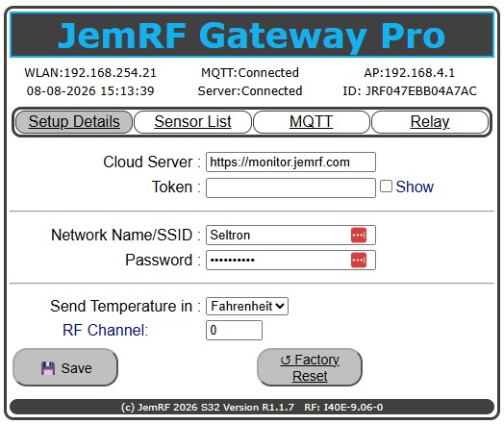Click the Cloud Server URL field
Screen dimensions: 504x424
click(290, 162)
